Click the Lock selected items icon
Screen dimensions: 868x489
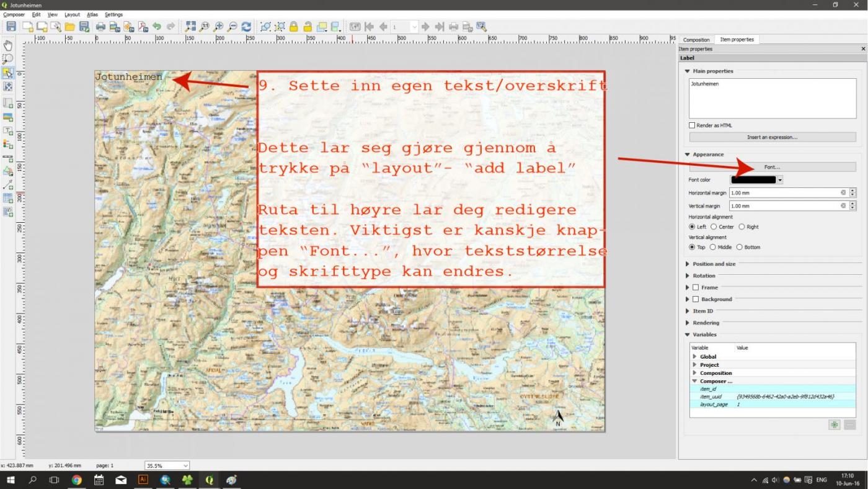[x=293, y=27]
